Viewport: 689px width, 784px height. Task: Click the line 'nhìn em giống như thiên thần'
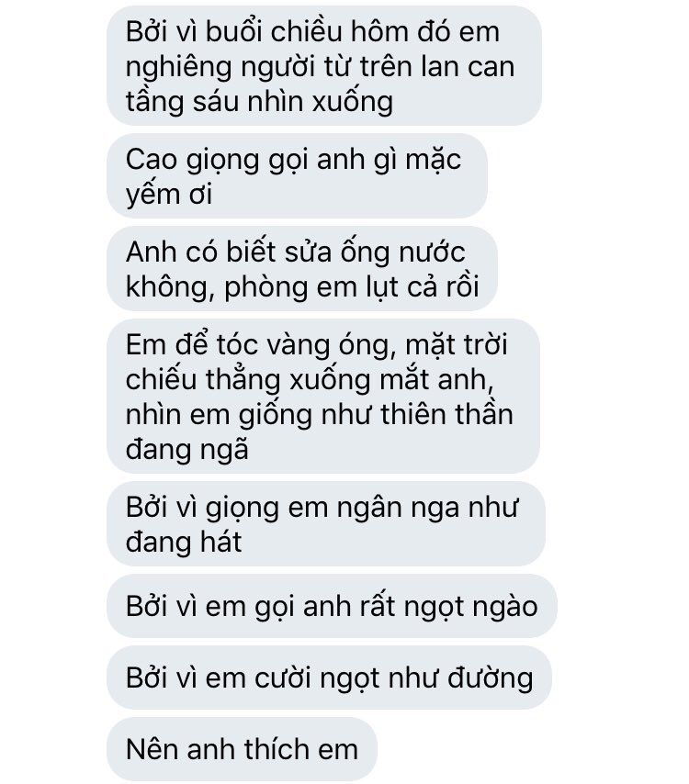(x=319, y=415)
